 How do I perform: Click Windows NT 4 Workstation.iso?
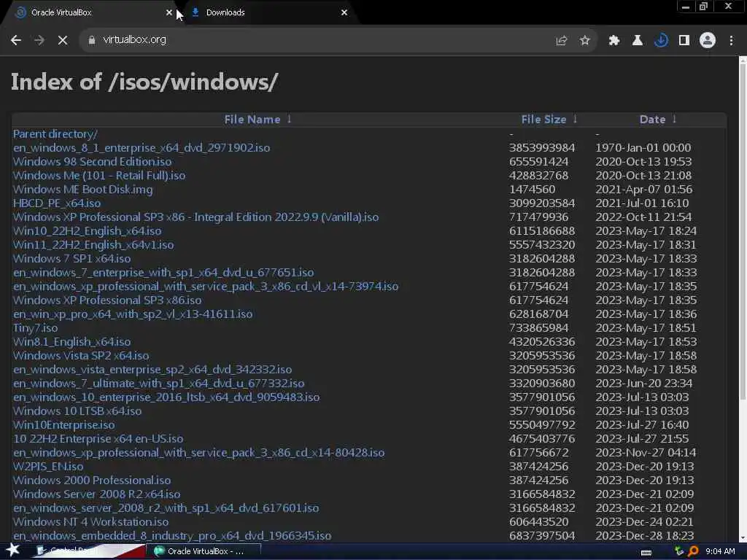[x=90, y=521]
